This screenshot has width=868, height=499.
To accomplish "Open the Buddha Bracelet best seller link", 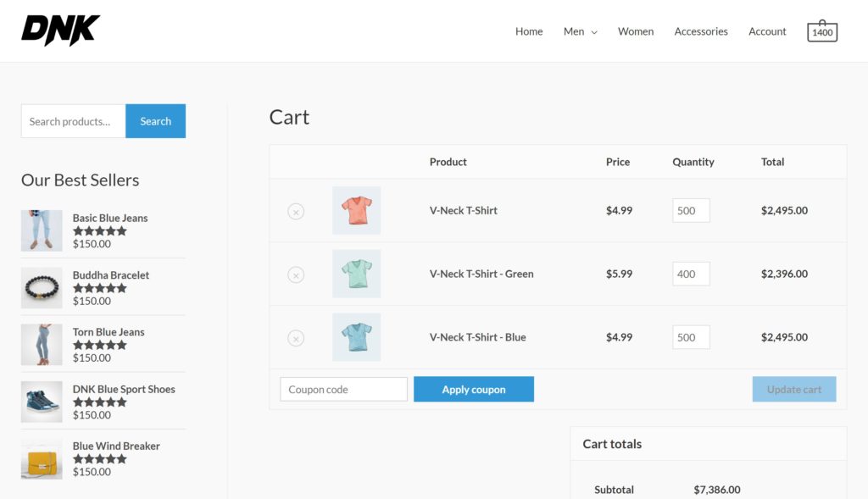I will pos(111,275).
